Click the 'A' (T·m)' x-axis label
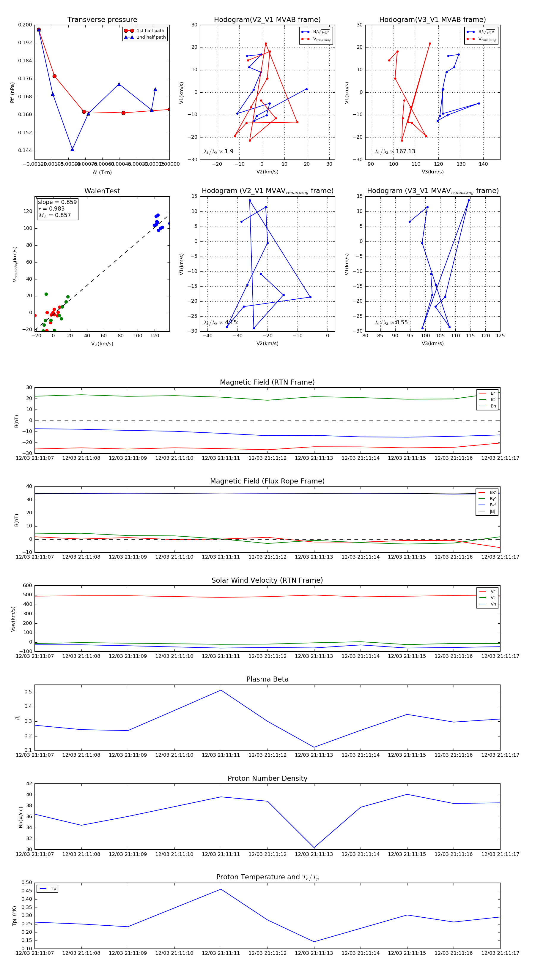Screen dimensions: 535x980 (x=102, y=172)
